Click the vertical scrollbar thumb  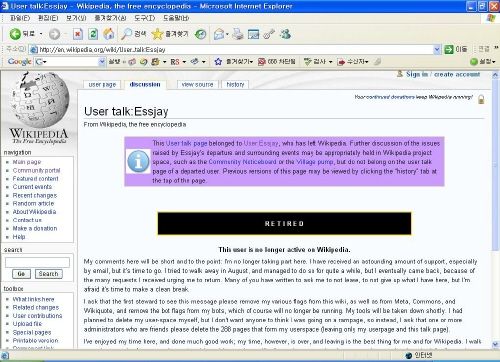495,165
